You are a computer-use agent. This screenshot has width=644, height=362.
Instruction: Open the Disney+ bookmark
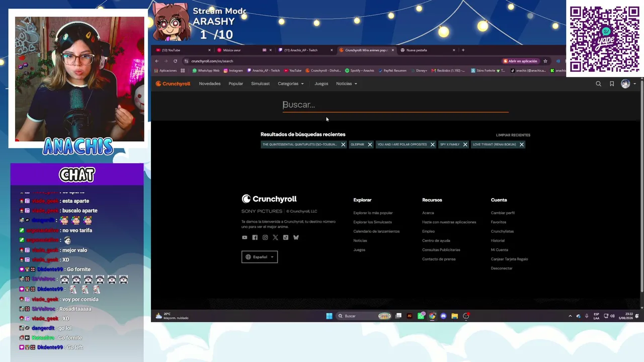(419, 71)
